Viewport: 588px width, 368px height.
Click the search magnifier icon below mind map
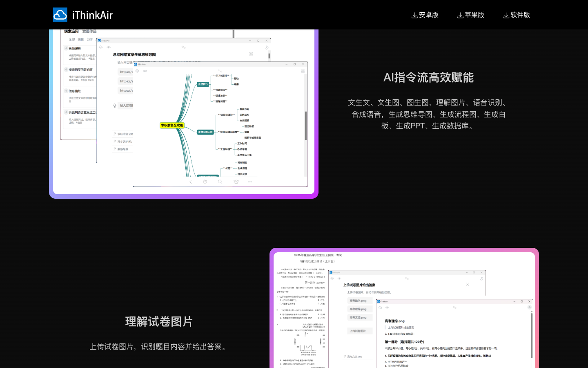pos(220,182)
